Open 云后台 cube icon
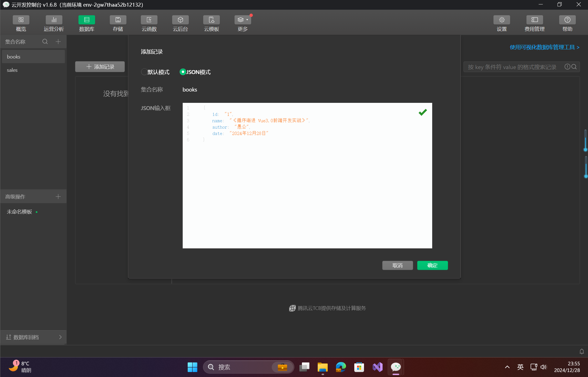The image size is (588, 377). coord(180,20)
